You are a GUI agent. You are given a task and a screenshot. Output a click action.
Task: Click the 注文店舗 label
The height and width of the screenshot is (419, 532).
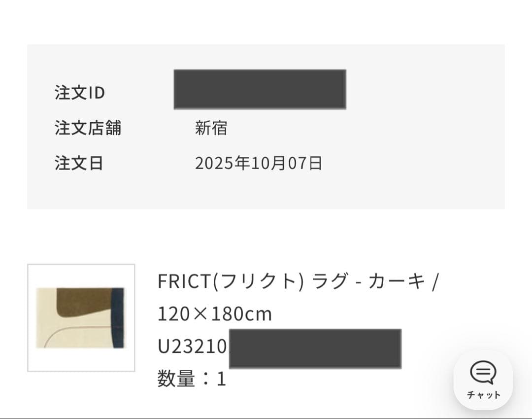point(88,128)
